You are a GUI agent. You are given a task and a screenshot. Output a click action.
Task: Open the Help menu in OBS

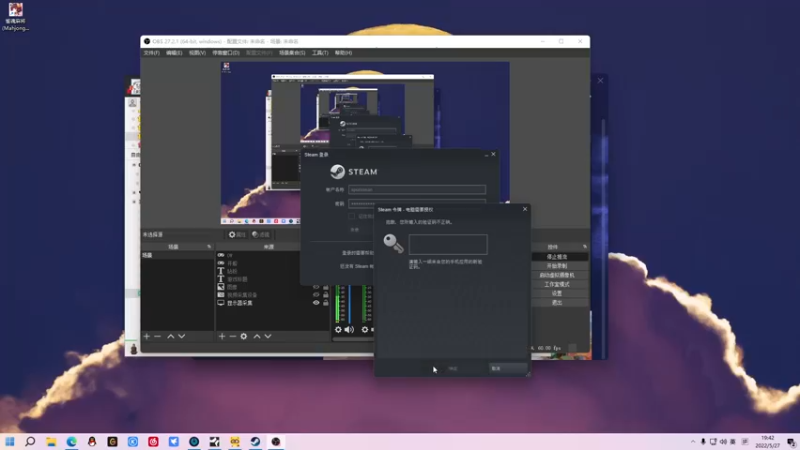click(343, 53)
